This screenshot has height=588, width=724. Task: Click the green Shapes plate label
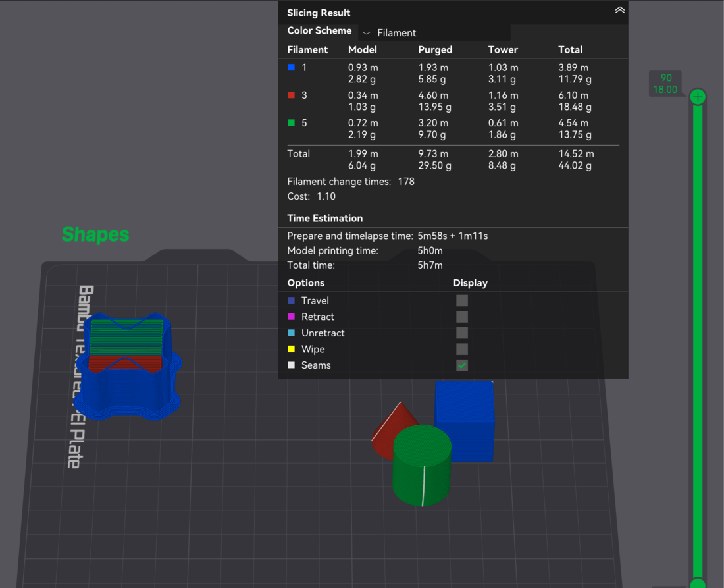(x=95, y=234)
